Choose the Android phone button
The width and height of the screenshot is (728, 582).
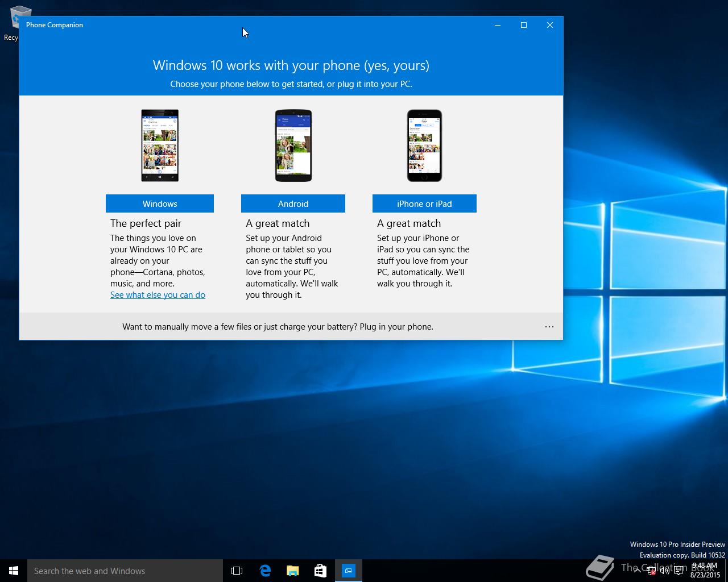[293, 203]
